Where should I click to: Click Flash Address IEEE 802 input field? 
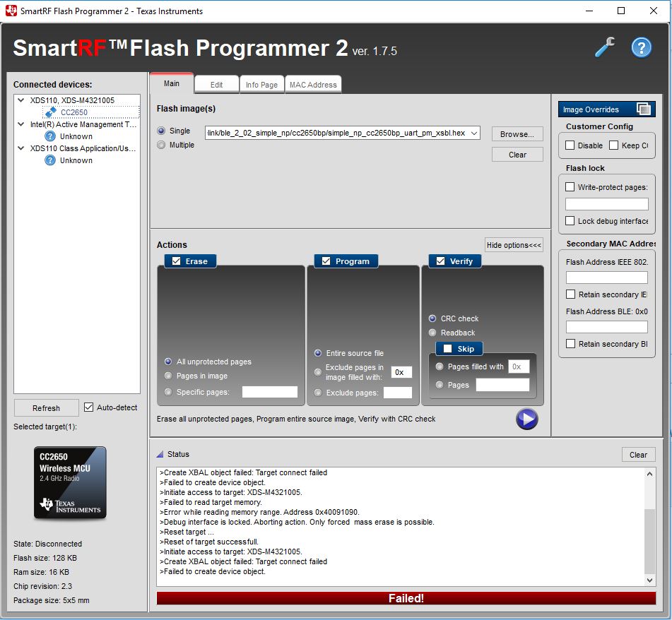[607, 278]
